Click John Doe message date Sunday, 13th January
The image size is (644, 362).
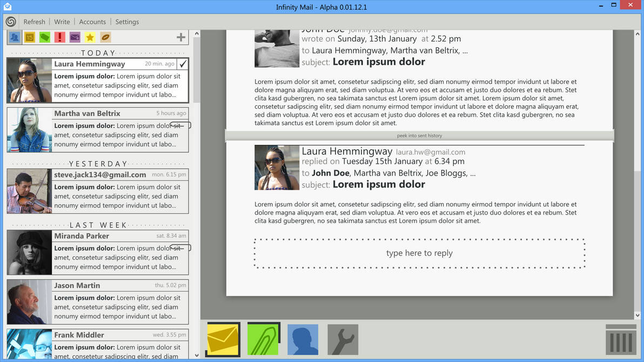[377, 39]
